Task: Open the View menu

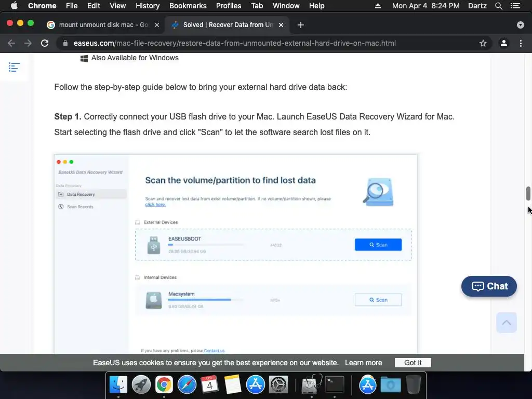Action: pyautogui.click(x=118, y=6)
